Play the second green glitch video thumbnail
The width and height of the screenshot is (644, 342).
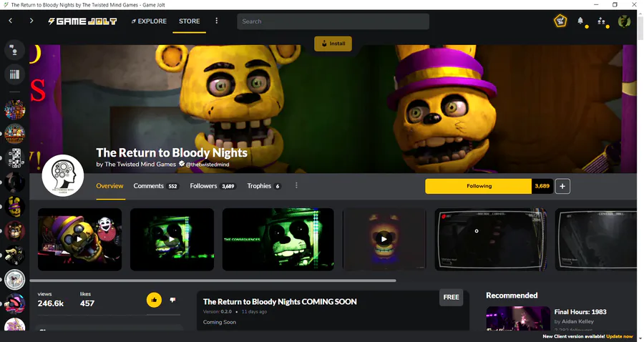pyautogui.click(x=172, y=240)
